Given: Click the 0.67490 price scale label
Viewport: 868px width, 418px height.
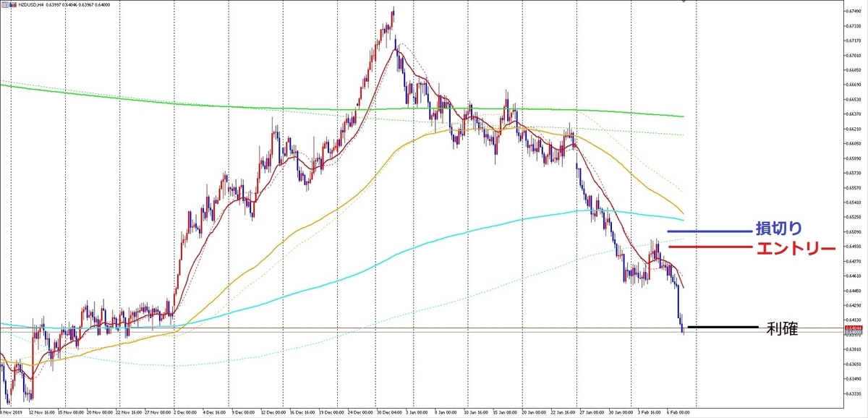Looking at the screenshot, I should 854,11.
